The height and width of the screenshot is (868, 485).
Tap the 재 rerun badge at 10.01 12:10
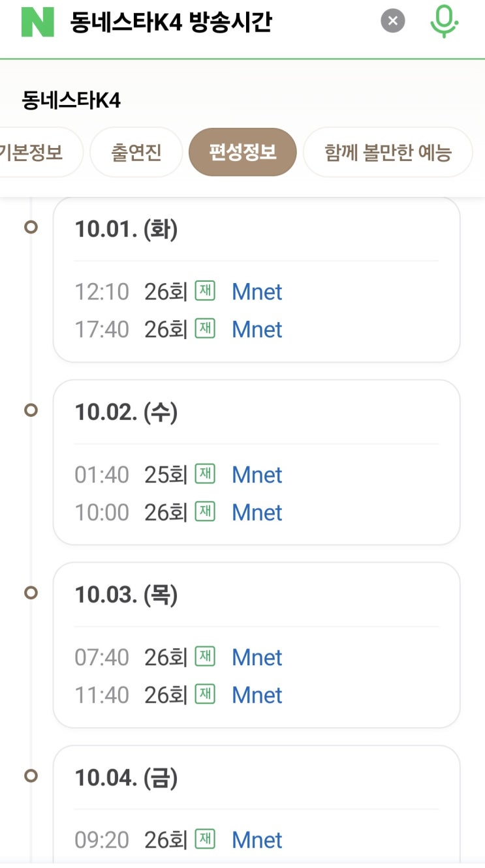pyautogui.click(x=205, y=292)
